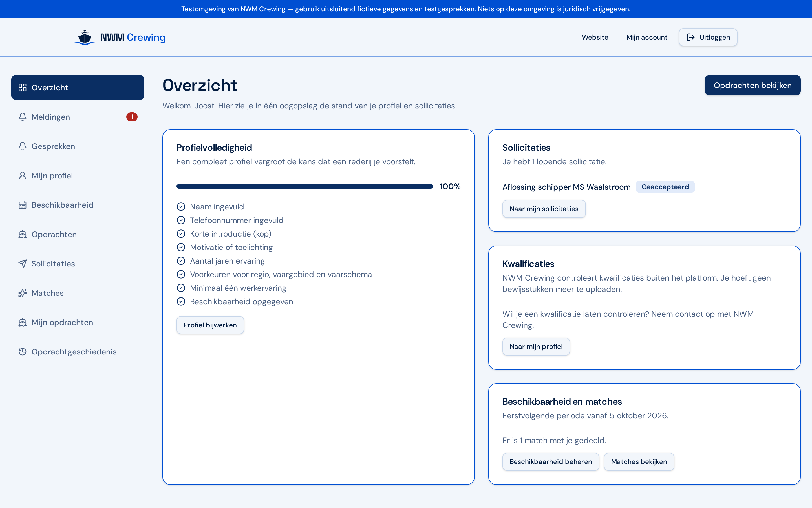Click the person icon beside Mijn profiel
The width and height of the screenshot is (812, 508).
tap(23, 176)
